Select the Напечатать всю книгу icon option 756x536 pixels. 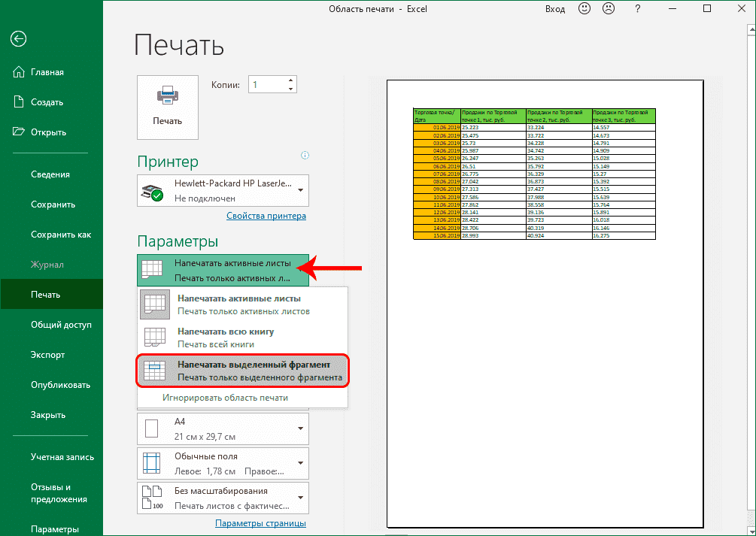pos(155,337)
